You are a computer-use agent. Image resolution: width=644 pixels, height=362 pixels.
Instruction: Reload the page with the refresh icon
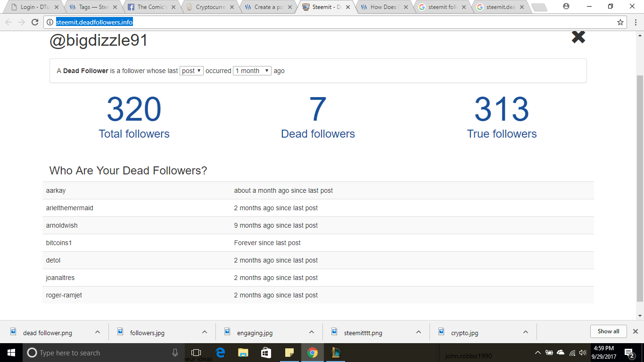point(35,22)
